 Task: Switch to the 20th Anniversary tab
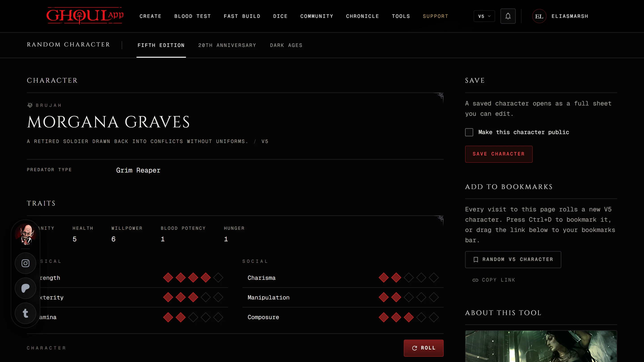pyautogui.click(x=227, y=45)
